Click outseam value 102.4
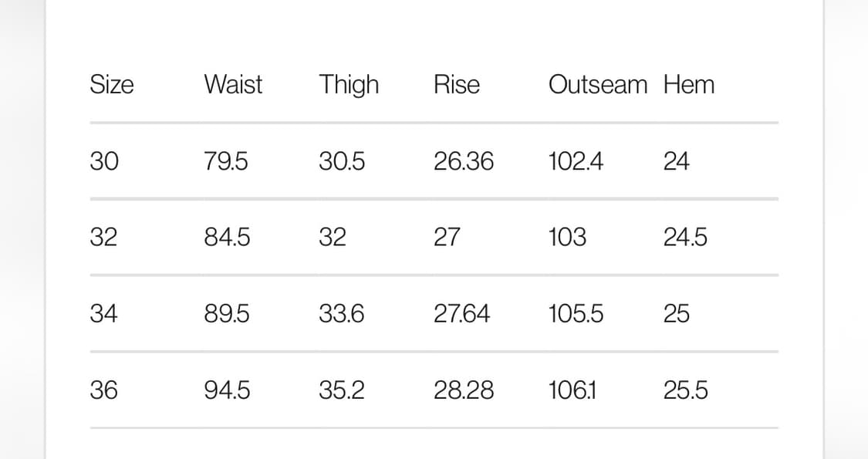The image size is (868, 459). 576,162
